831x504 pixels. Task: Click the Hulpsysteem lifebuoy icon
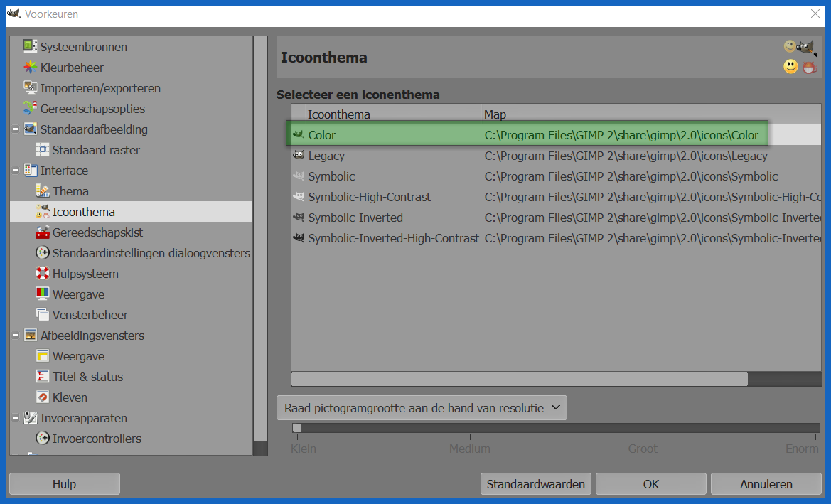point(43,274)
